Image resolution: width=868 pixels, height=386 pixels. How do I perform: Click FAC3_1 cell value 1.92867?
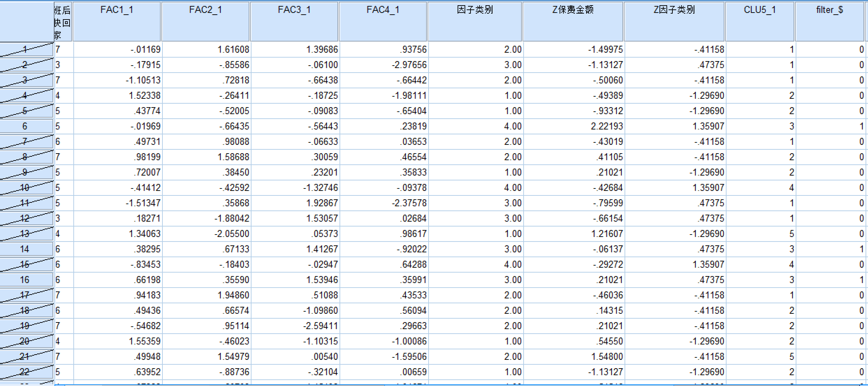[294, 203]
